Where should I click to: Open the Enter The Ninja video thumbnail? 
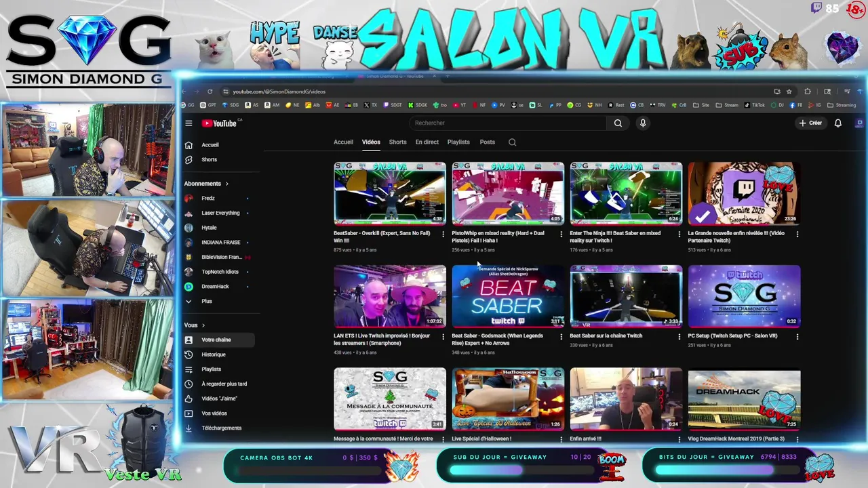(x=626, y=192)
